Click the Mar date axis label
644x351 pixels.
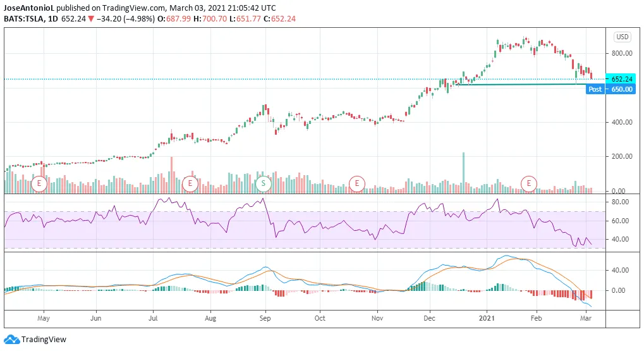[x=586, y=318]
